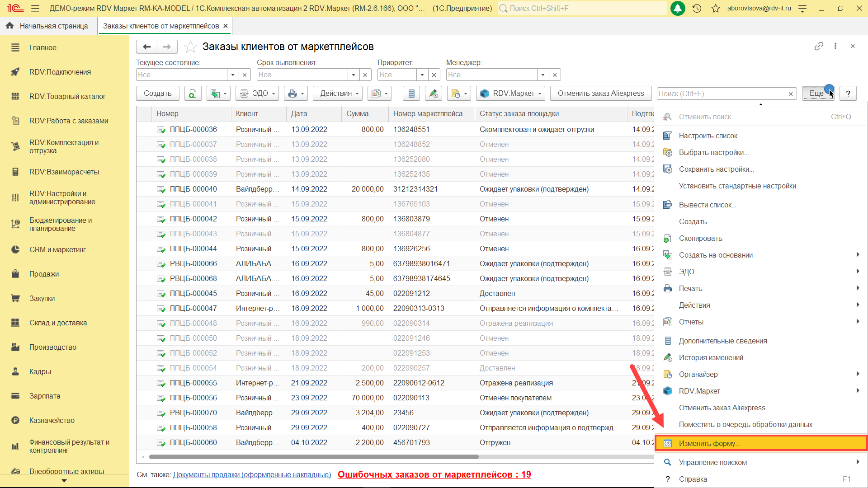Choose Настроить список from menu

coord(710,136)
